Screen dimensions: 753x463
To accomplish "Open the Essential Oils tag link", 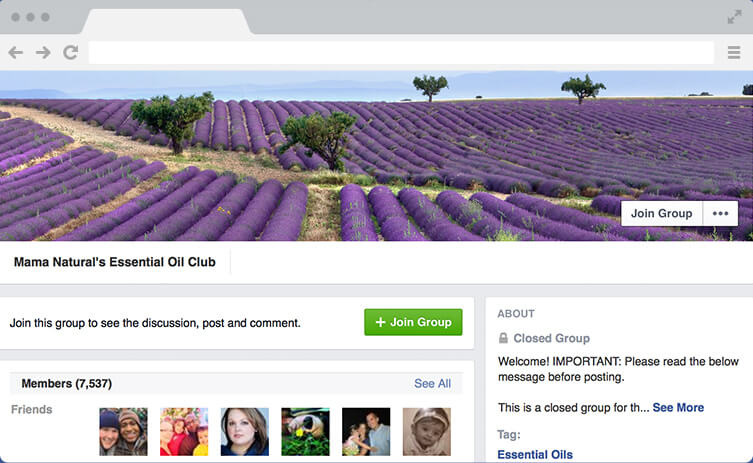I will (535, 454).
